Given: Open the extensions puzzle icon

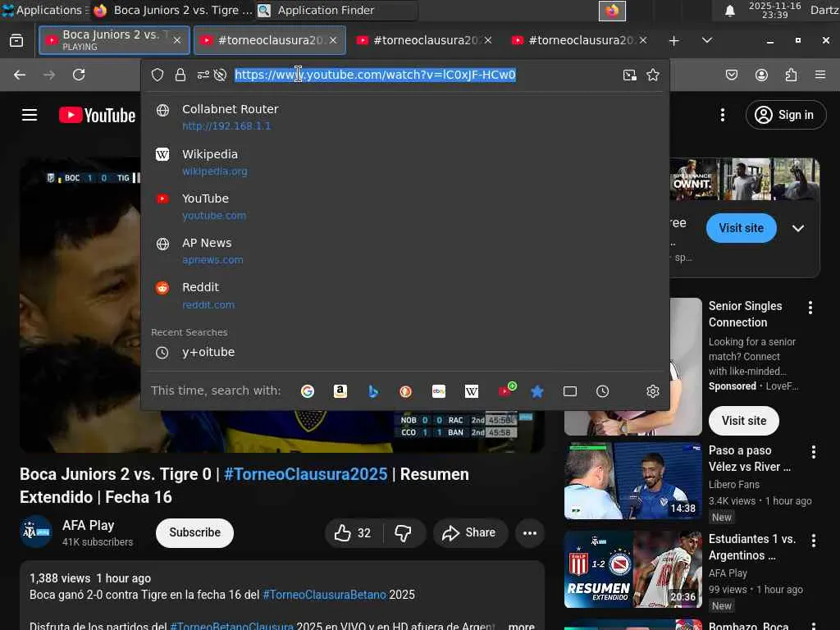Looking at the screenshot, I should [x=792, y=75].
